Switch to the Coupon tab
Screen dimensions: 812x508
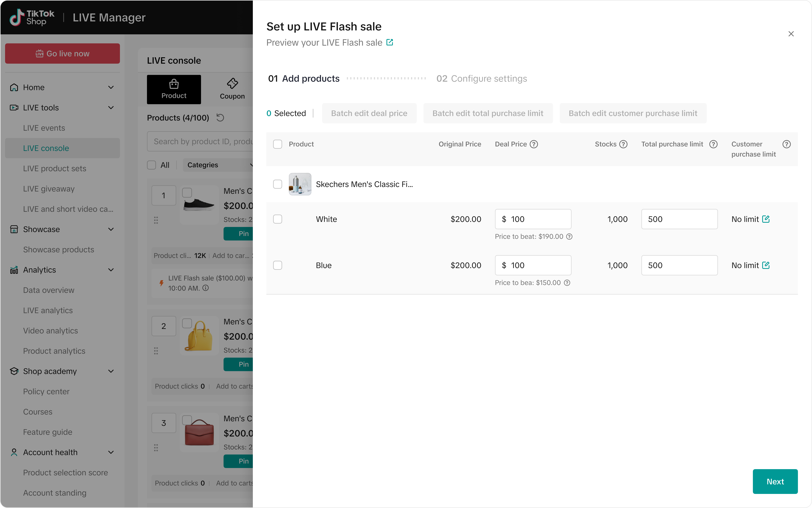coord(232,89)
